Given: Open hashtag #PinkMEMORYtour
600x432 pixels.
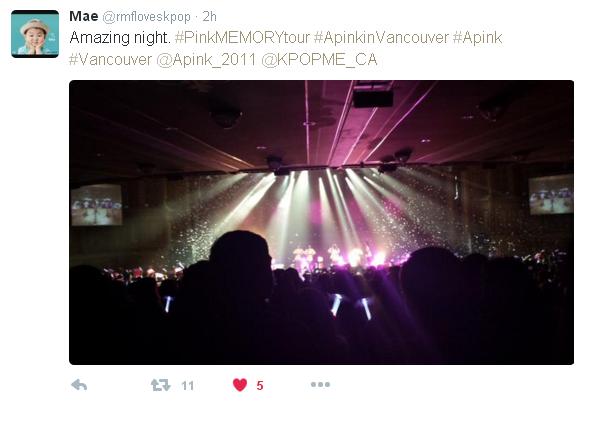Looking at the screenshot, I should tap(242, 37).
